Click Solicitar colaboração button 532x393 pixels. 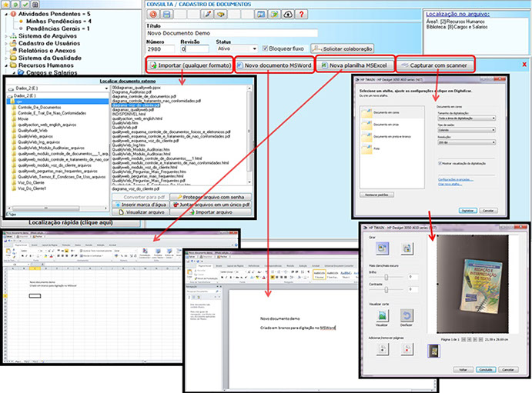coord(348,48)
